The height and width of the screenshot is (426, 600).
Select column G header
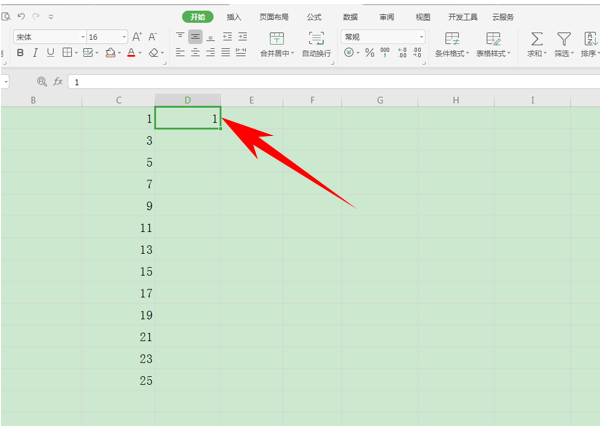coord(380,100)
